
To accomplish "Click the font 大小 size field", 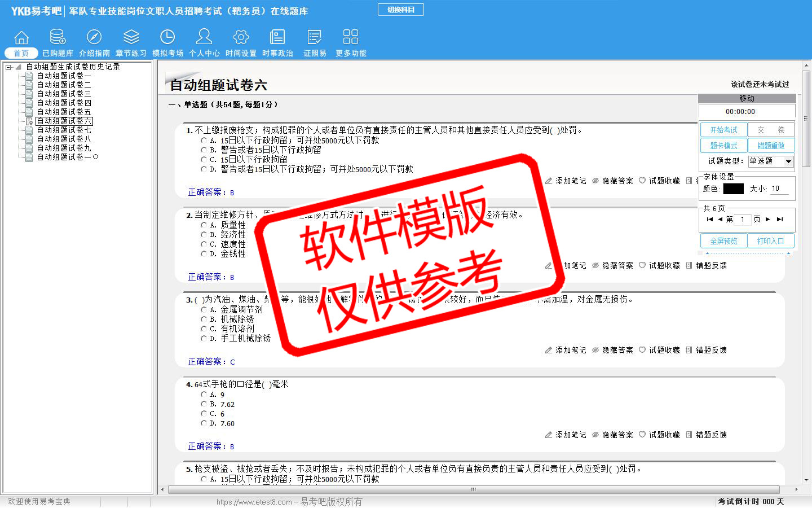I will tap(779, 189).
